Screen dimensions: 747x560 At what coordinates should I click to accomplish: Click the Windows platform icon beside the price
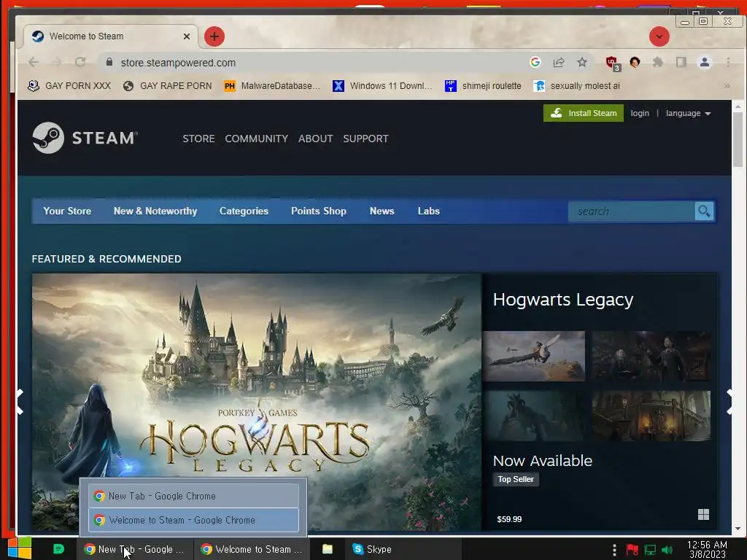click(703, 514)
